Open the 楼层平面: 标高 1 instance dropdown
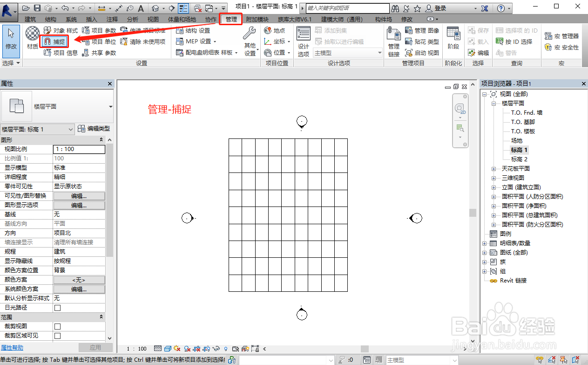Viewport: 588px width, 365px height. coord(38,129)
